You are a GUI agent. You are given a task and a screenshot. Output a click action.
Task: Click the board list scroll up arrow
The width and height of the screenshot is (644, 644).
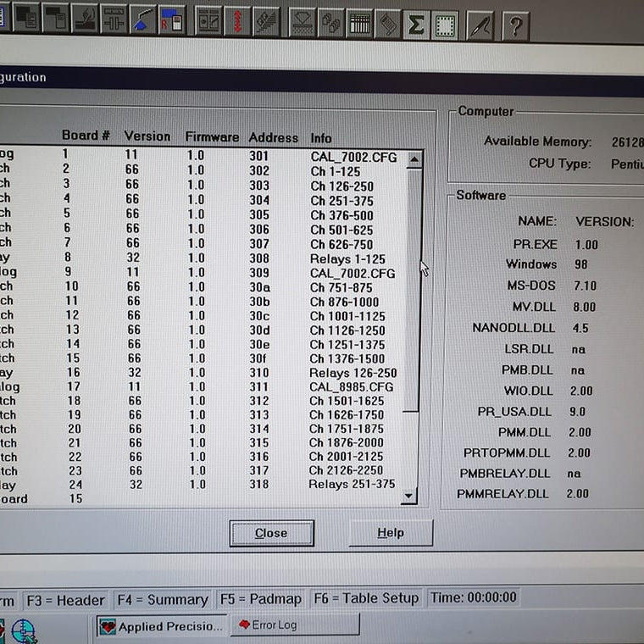(x=414, y=160)
